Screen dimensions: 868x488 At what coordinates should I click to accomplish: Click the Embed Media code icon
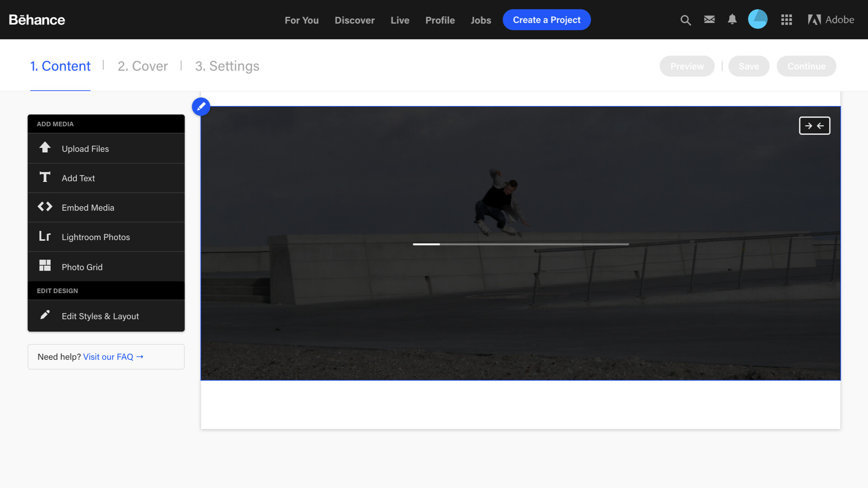point(45,207)
